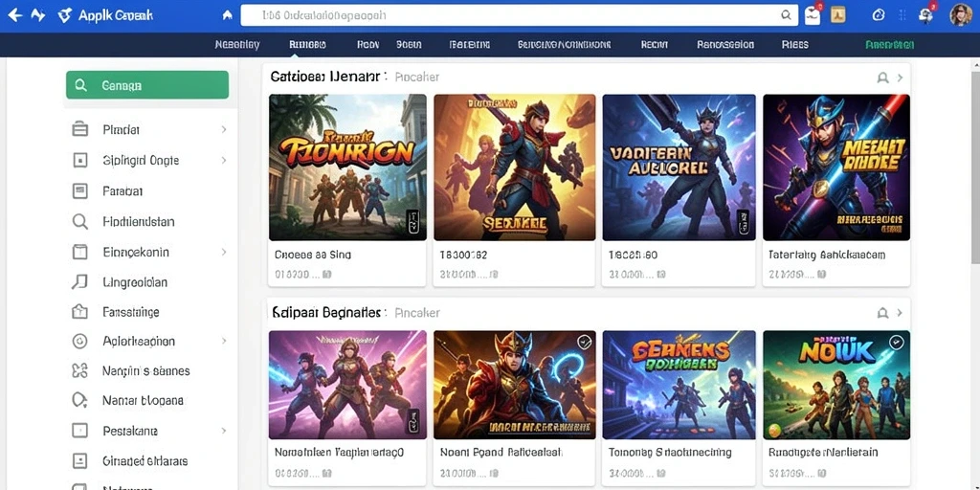The height and width of the screenshot is (490, 980).
Task: Click the Pestakana square icon
Action: 80,431
